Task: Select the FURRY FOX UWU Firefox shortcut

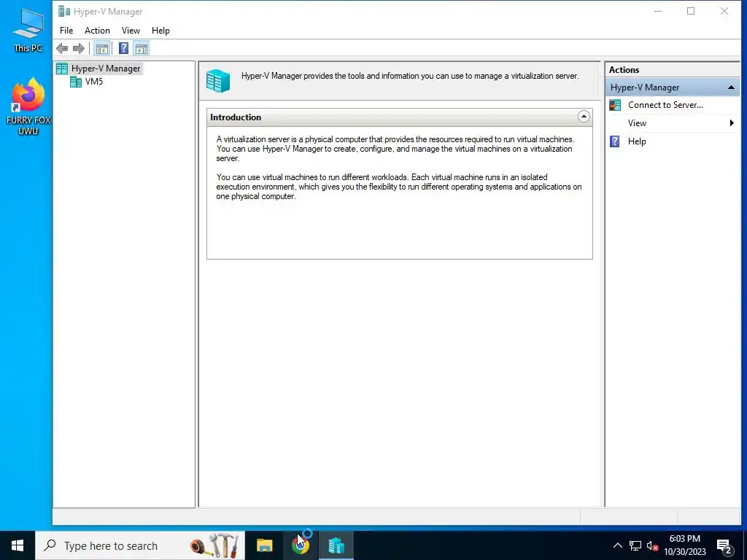Action: point(28,106)
